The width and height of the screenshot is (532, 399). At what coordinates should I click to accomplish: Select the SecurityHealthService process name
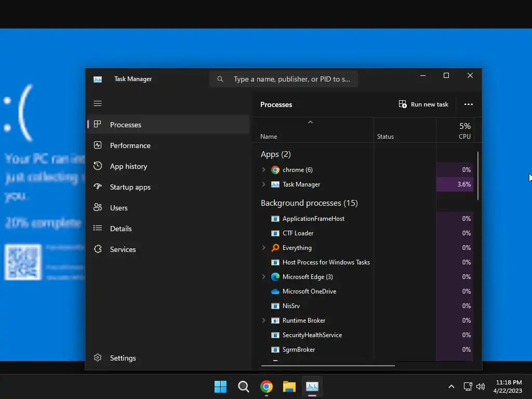tap(312, 335)
